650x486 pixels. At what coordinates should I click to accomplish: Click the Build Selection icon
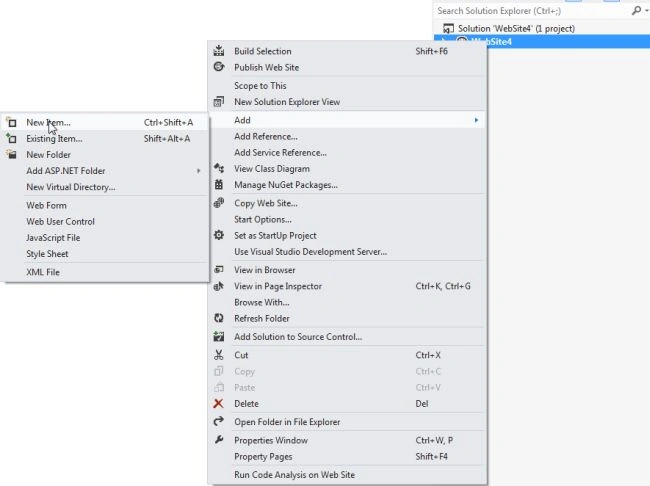pos(219,51)
